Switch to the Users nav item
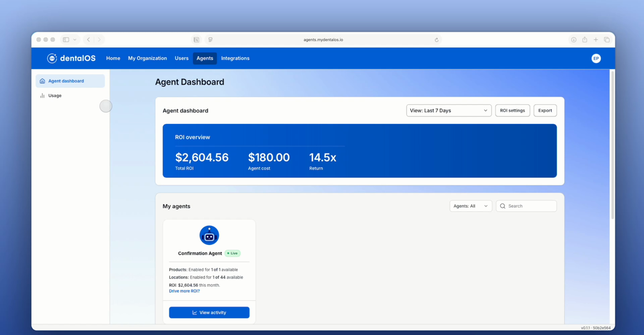Screen dimensions: 644x335 tap(182, 58)
